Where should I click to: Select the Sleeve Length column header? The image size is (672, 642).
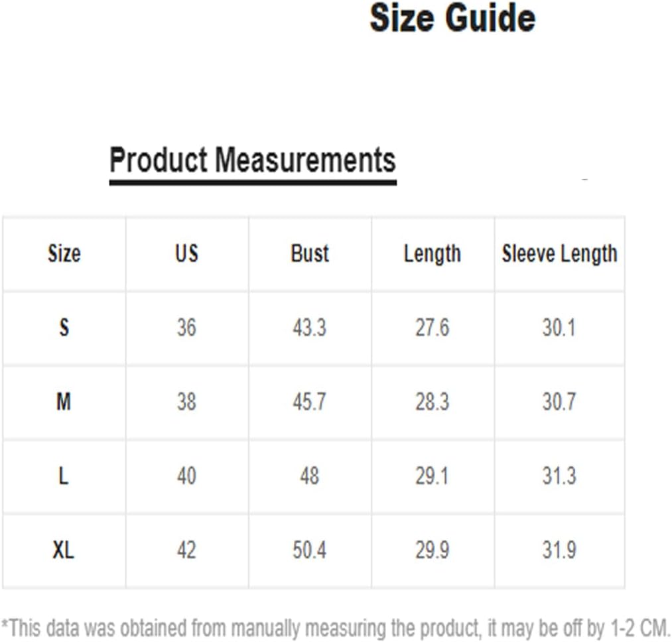pos(559,254)
